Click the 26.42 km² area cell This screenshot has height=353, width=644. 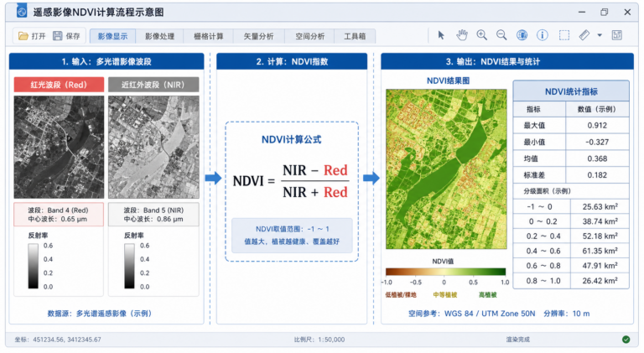(x=600, y=281)
